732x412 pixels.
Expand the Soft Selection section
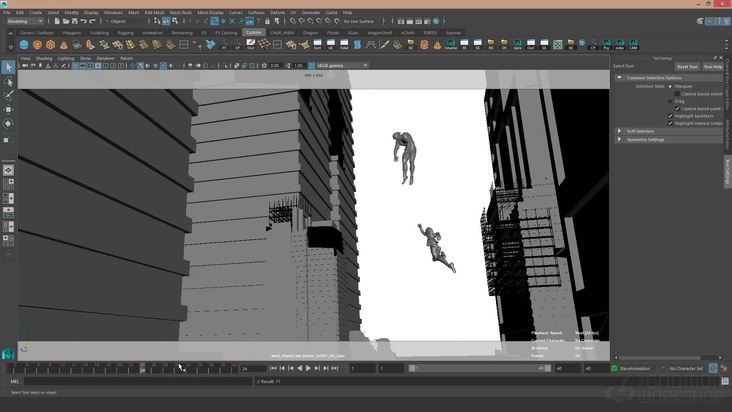640,131
